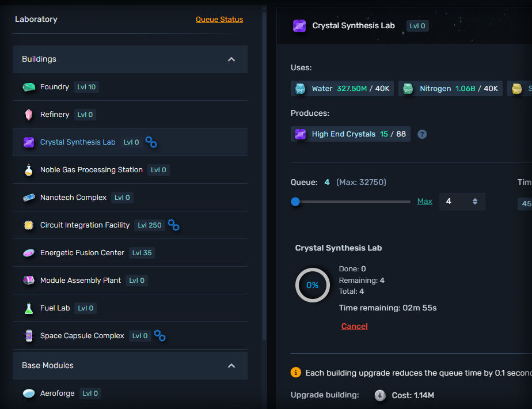Set queue to maximum with Max link
This screenshot has width=532, height=409.
(424, 201)
